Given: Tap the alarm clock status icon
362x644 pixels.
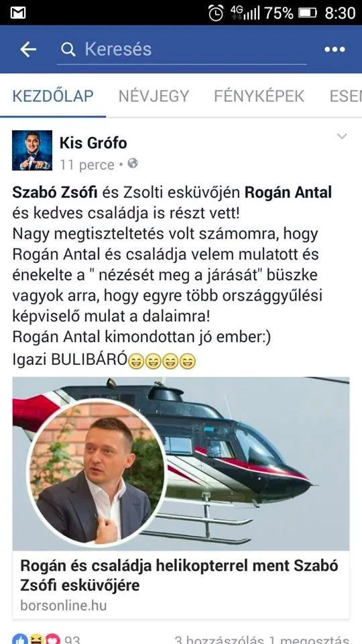Looking at the screenshot, I should click(x=217, y=13).
